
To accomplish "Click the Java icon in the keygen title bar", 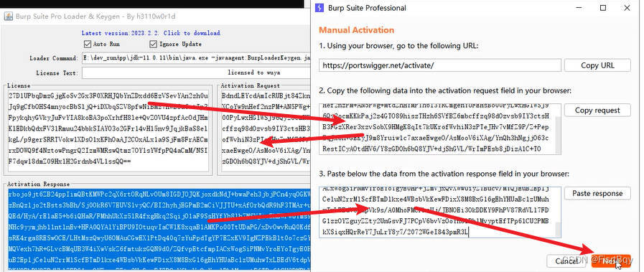I will [x=8, y=17].
